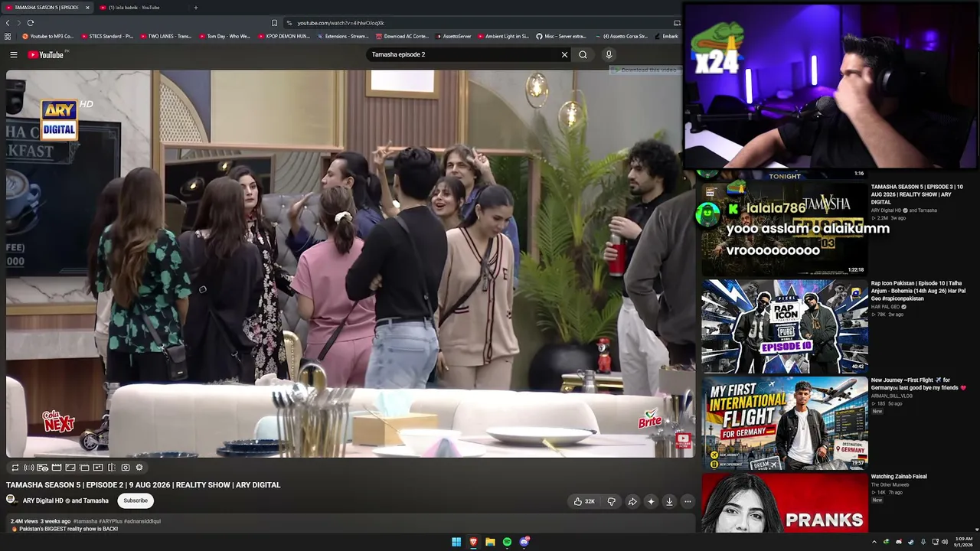The height and width of the screenshot is (551, 980).
Task: Open the 'New Journey ~First Flight' video title
Action: click(919, 384)
